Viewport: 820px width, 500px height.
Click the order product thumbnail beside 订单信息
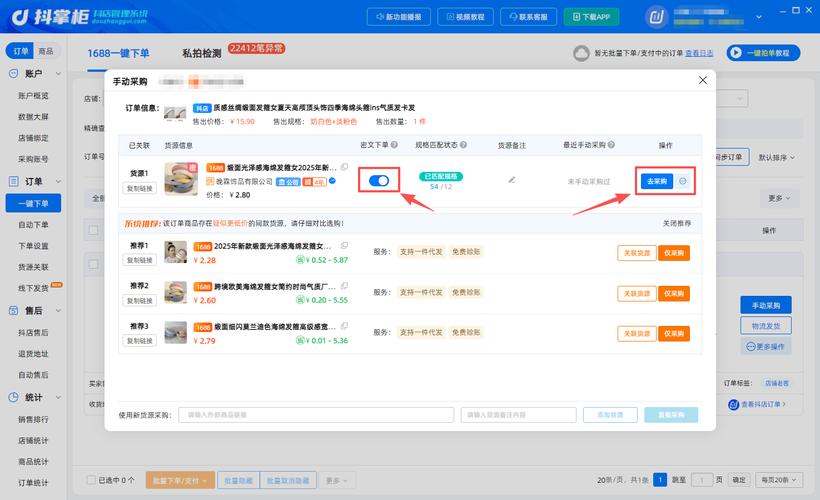click(x=175, y=113)
